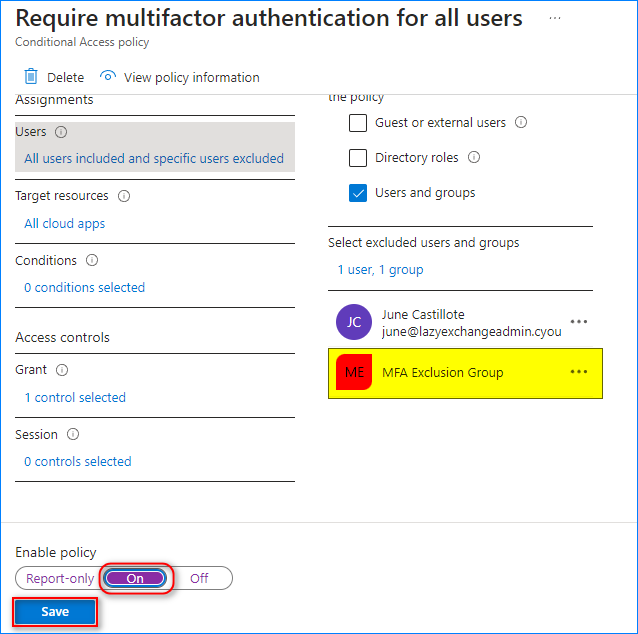Click the info icon next to Target resources
This screenshot has height=634, width=638.
(x=124, y=196)
